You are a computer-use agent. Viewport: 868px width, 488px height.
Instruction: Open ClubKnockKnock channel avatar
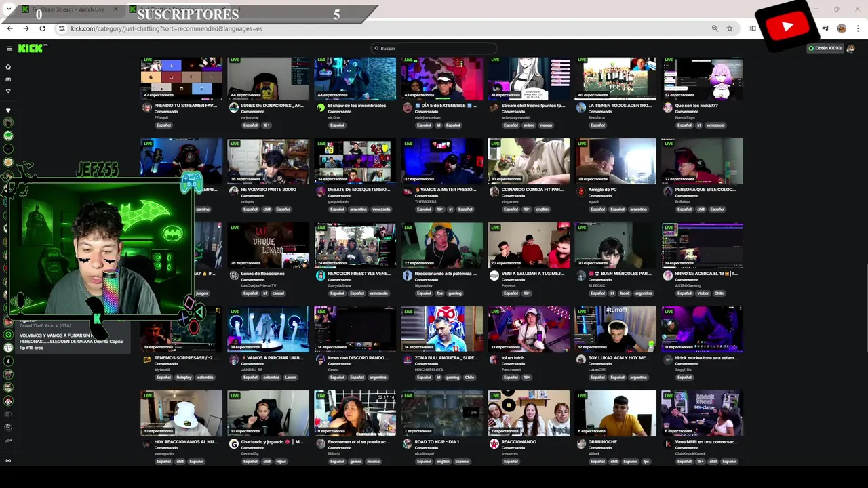[667, 444]
